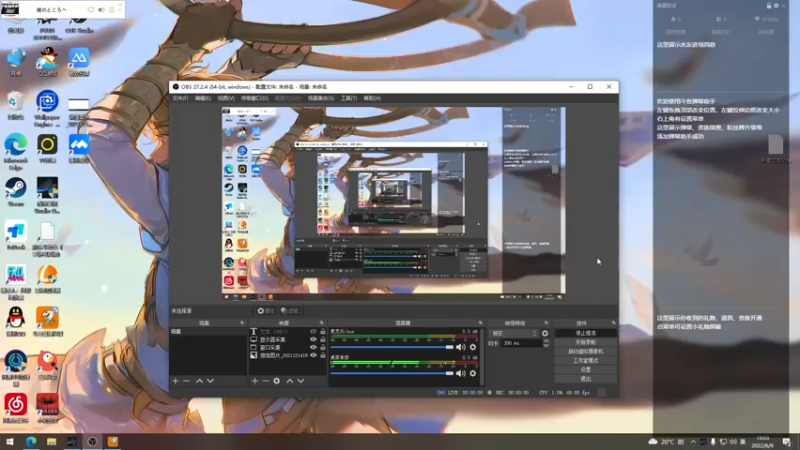
Task: Toggle the lock on the window capture source
Action: click(322, 347)
